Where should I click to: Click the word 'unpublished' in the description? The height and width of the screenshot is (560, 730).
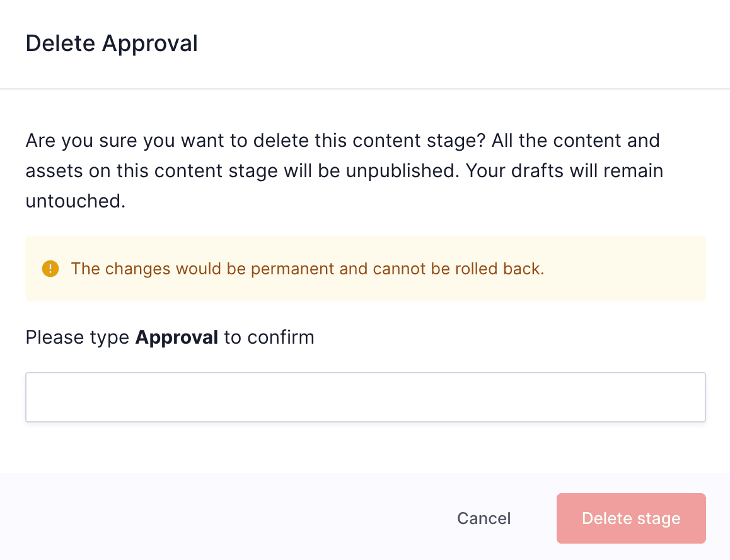(400, 171)
